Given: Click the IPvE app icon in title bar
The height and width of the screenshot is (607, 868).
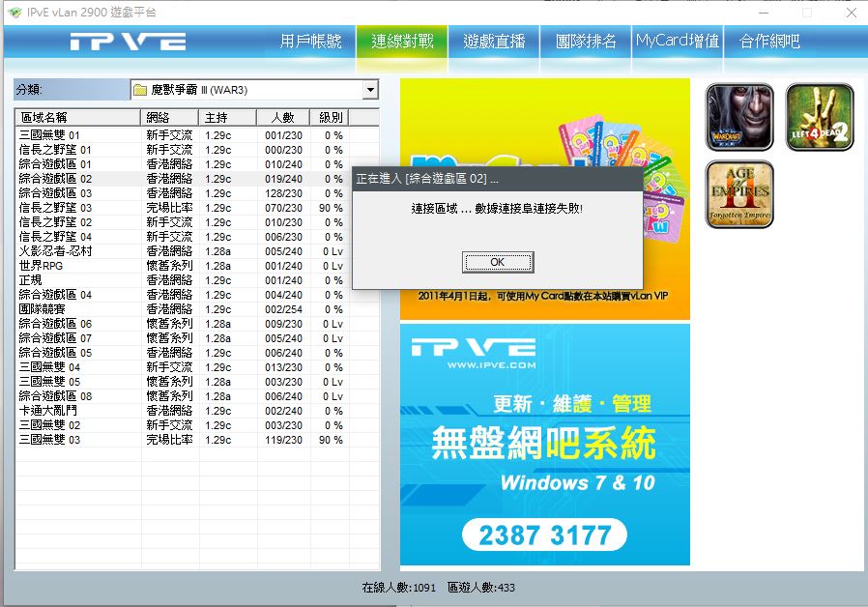Looking at the screenshot, I should point(14,12).
